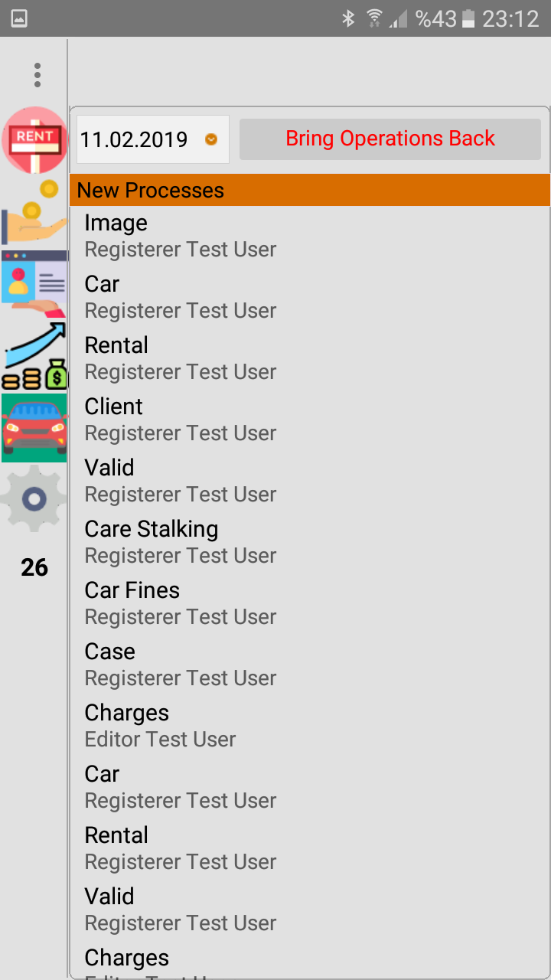The width and height of the screenshot is (551, 980).
Task: Tap the date field showing 11.02.2019
Action: point(134,140)
